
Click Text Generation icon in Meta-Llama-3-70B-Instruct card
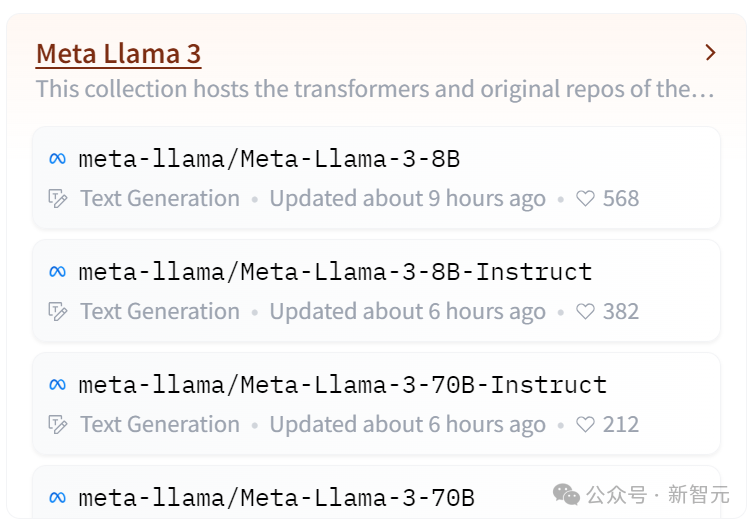58,425
